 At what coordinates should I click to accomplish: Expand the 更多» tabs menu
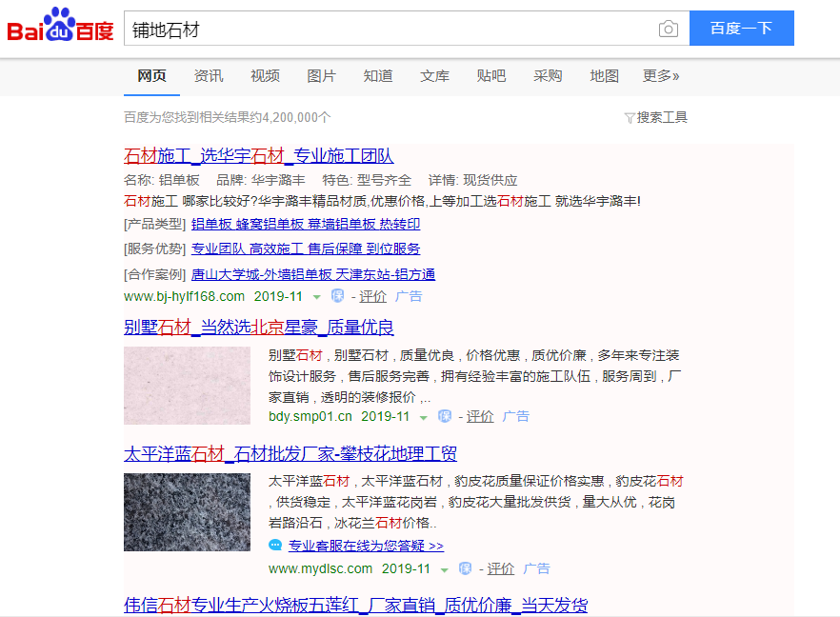tap(661, 76)
